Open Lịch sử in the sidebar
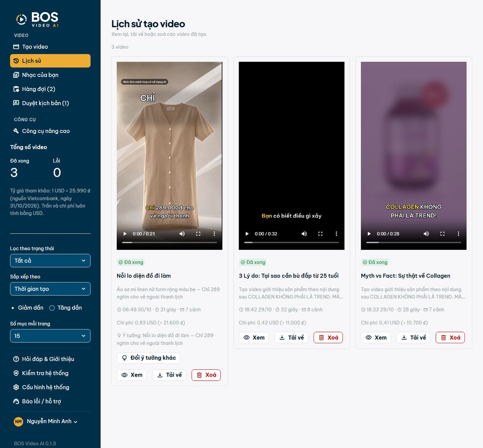This screenshot has width=483, height=448. 50,61
